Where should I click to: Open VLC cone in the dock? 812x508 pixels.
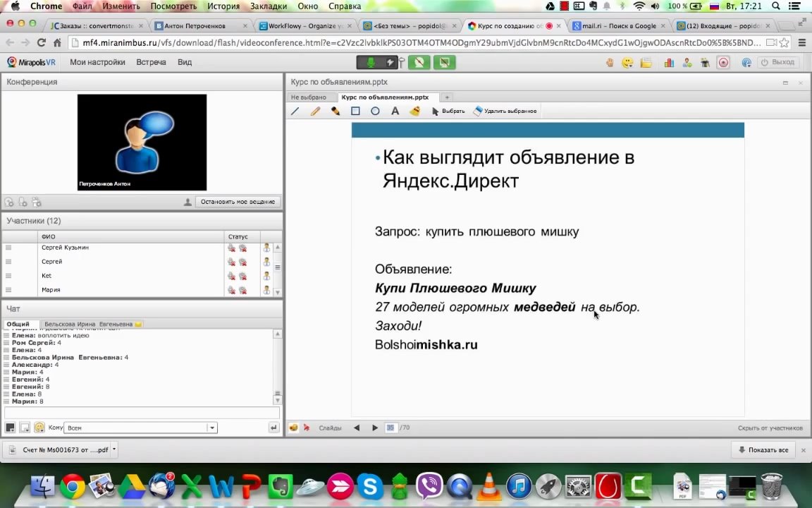[489, 487]
